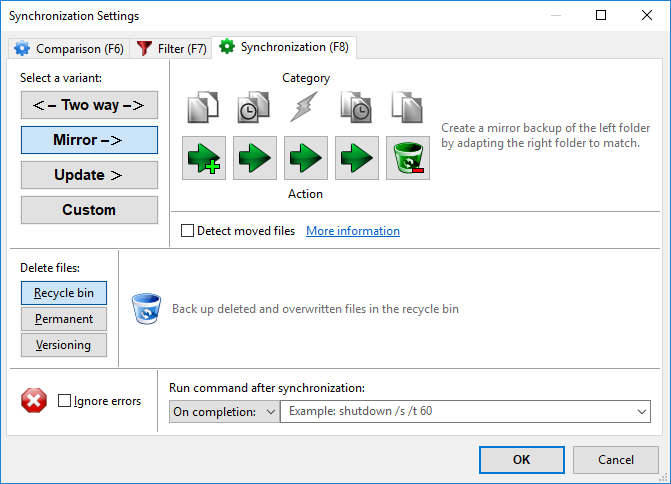The height and width of the screenshot is (484, 671).
Task: Click the 'Action' label text
Action: 305,194
